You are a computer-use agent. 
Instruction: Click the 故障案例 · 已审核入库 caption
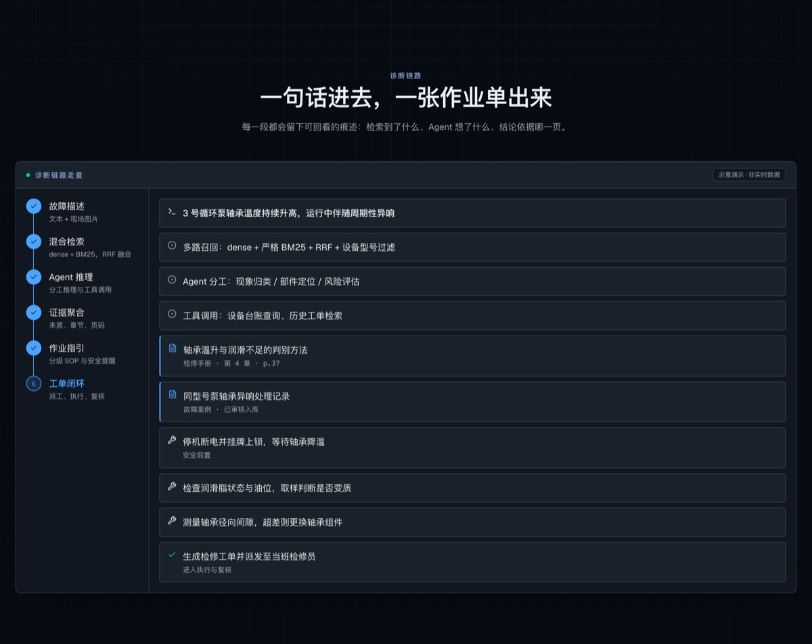[221, 409]
